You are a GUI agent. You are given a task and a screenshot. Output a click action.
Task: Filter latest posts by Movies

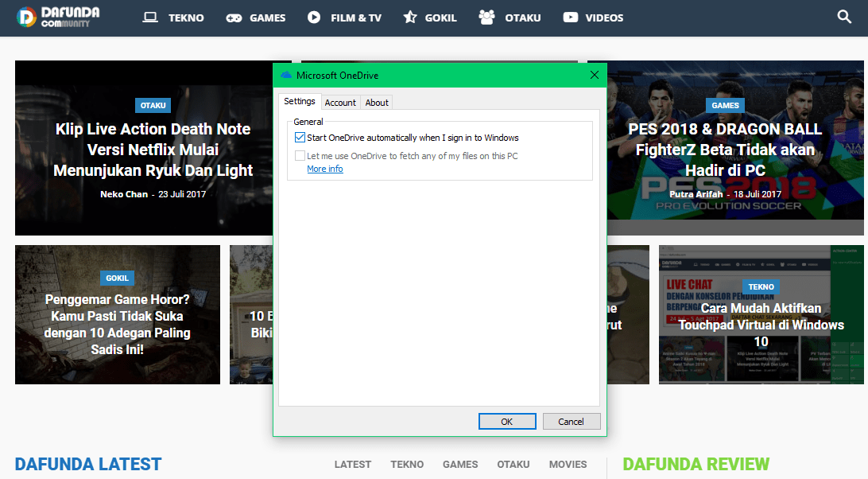click(568, 464)
